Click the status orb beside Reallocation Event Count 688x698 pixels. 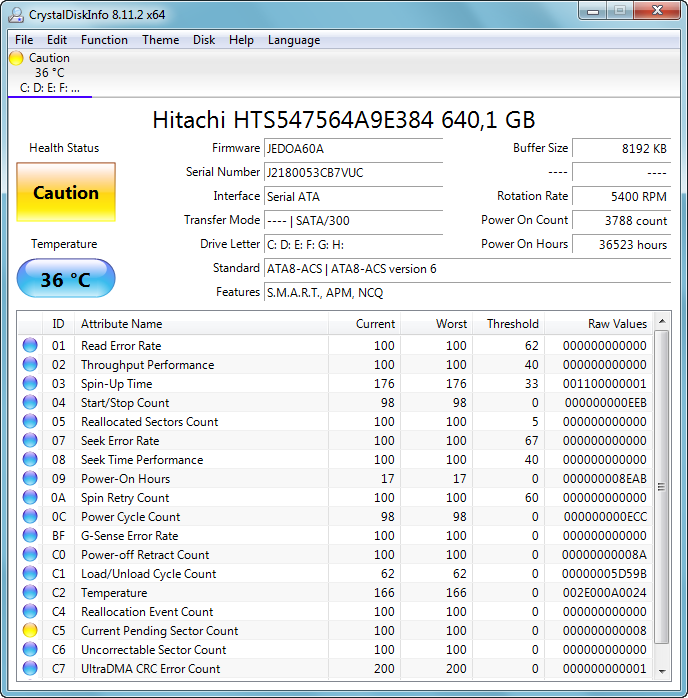pyautogui.click(x=30, y=611)
